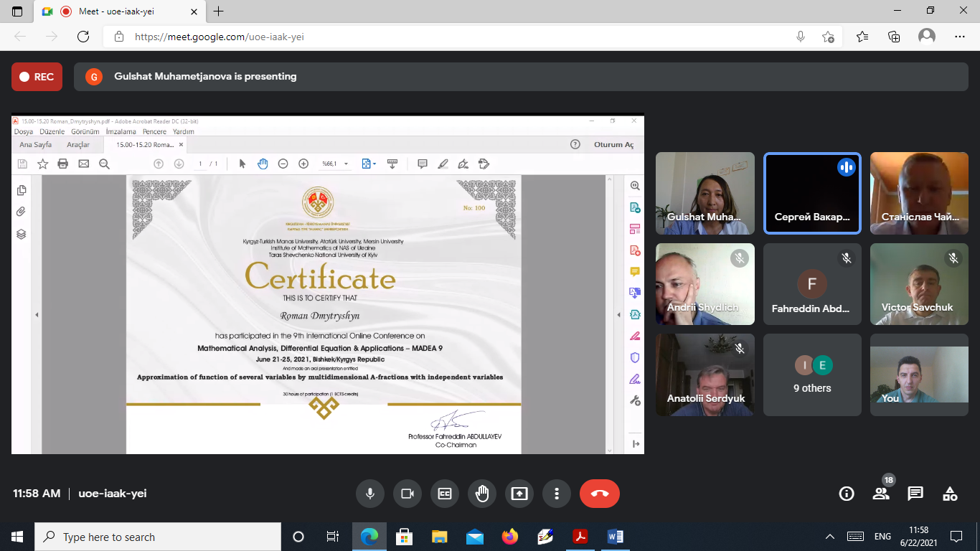Show hidden system tray icons chevron
Image resolution: width=980 pixels, height=551 pixels.
click(830, 537)
